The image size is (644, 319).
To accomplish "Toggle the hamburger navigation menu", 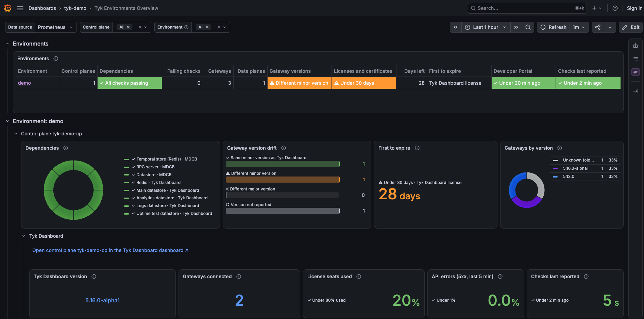I will [x=20, y=8].
